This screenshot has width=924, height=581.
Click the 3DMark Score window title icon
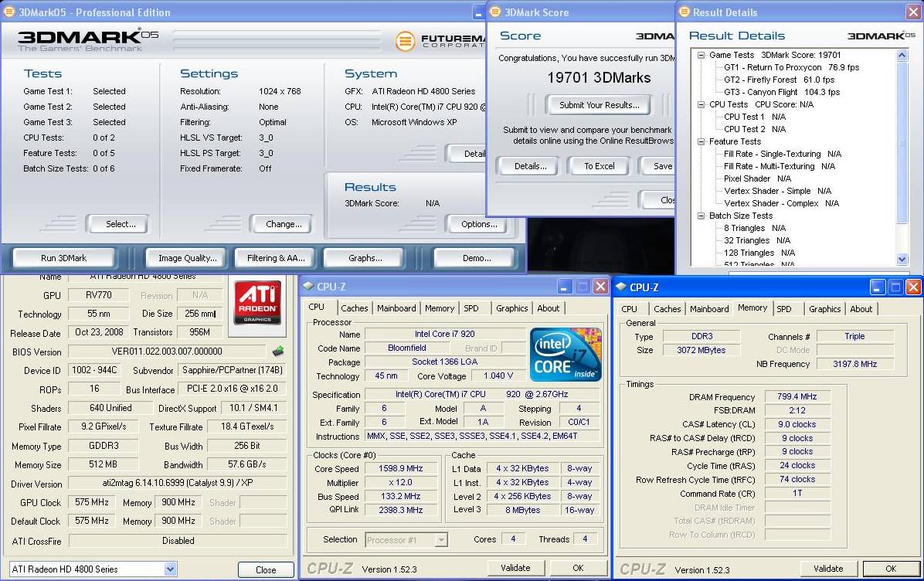495,12
